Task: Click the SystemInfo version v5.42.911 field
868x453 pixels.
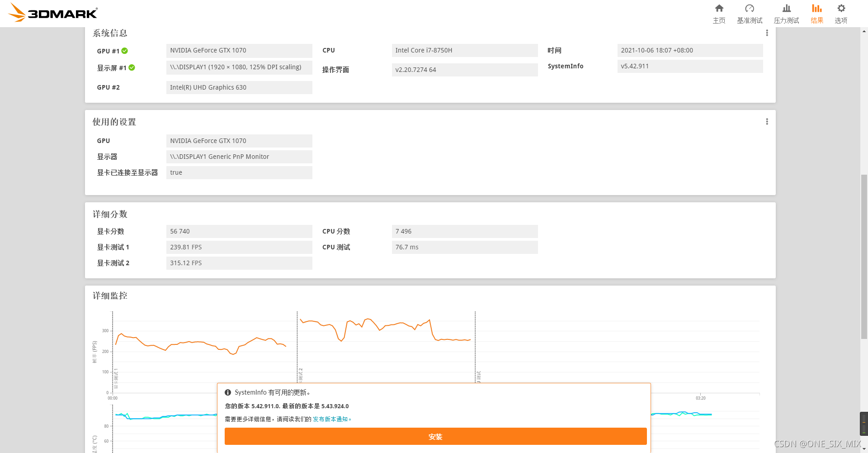Action: [x=690, y=66]
